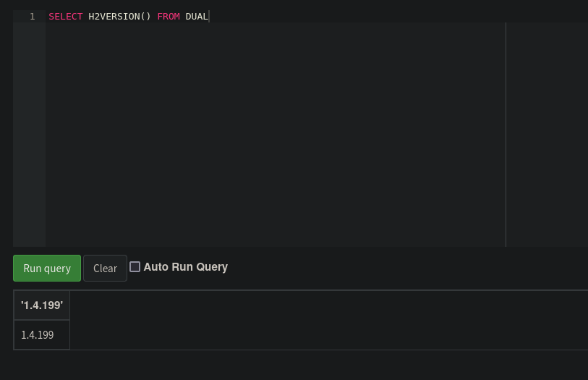Place the cursor in the SELECT keyword

click(x=66, y=17)
